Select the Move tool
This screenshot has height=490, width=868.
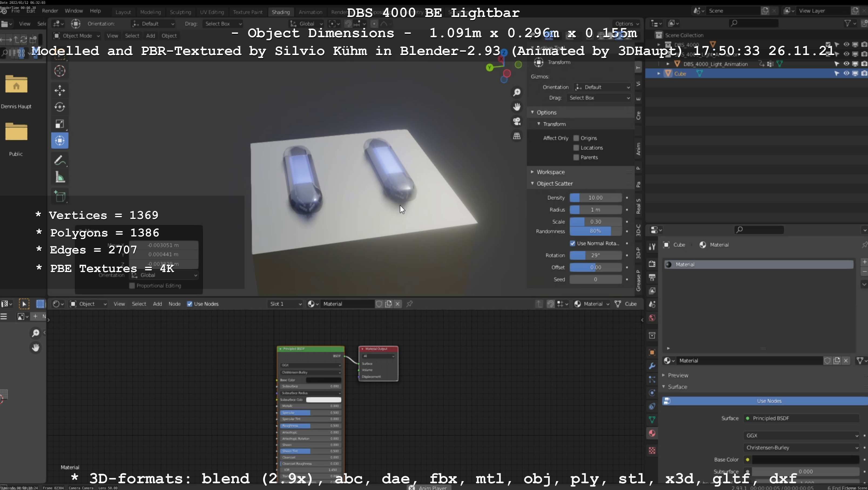[x=60, y=90]
